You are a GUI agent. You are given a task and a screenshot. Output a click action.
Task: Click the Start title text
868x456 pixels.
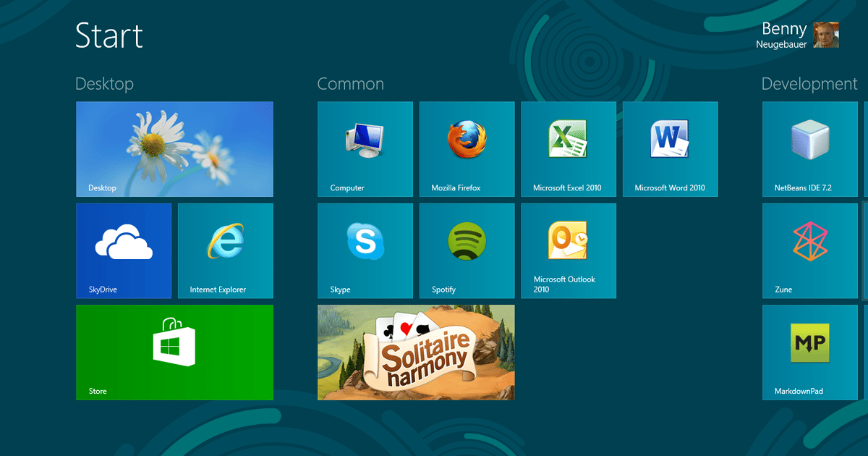[x=110, y=35]
